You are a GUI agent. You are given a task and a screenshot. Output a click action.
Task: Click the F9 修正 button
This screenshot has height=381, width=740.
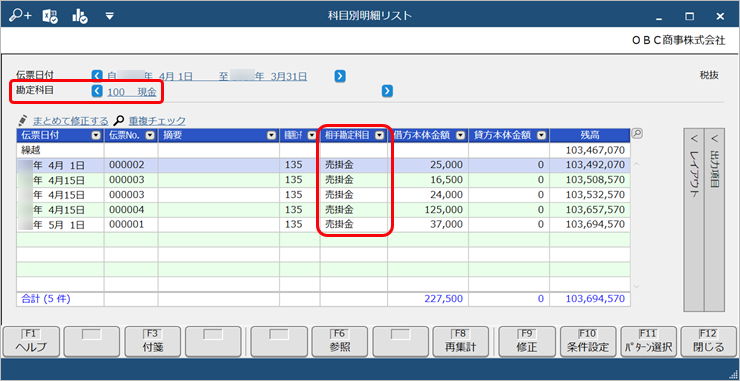[527, 342]
